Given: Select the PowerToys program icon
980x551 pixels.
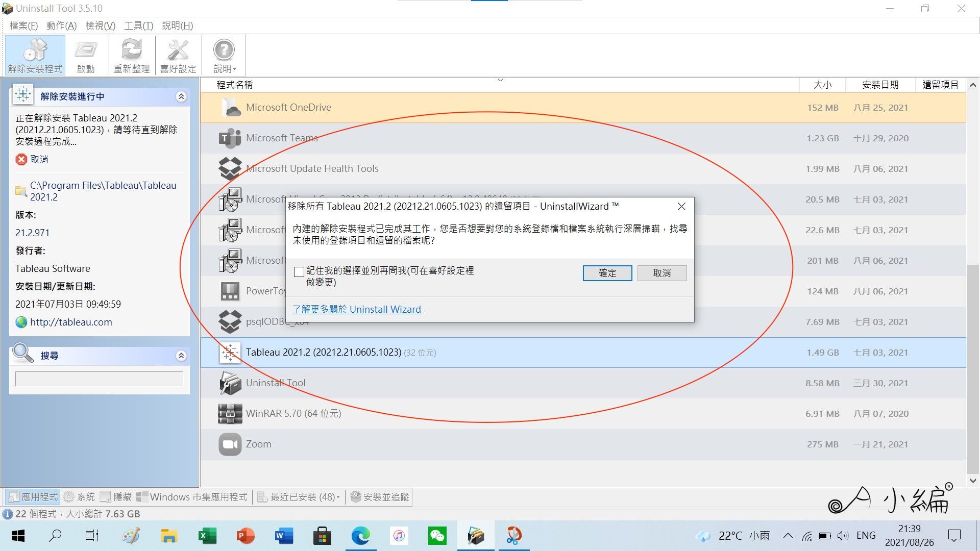Looking at the screenshot, I should [x=230, y=291].
